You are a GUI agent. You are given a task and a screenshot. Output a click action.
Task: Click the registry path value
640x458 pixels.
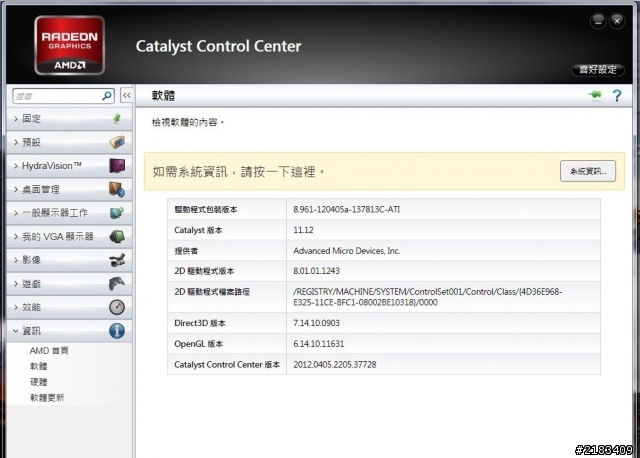427,297
